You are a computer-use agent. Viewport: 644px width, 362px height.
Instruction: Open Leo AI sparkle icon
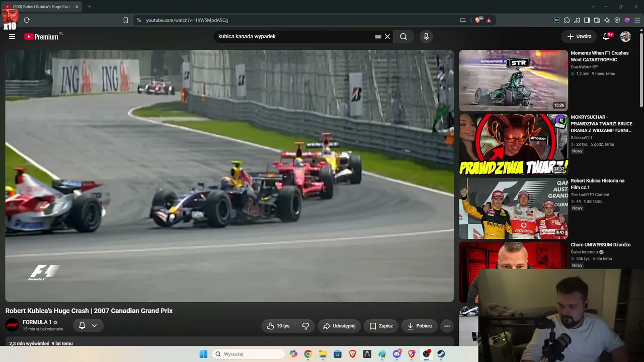(x=607, y=20)
